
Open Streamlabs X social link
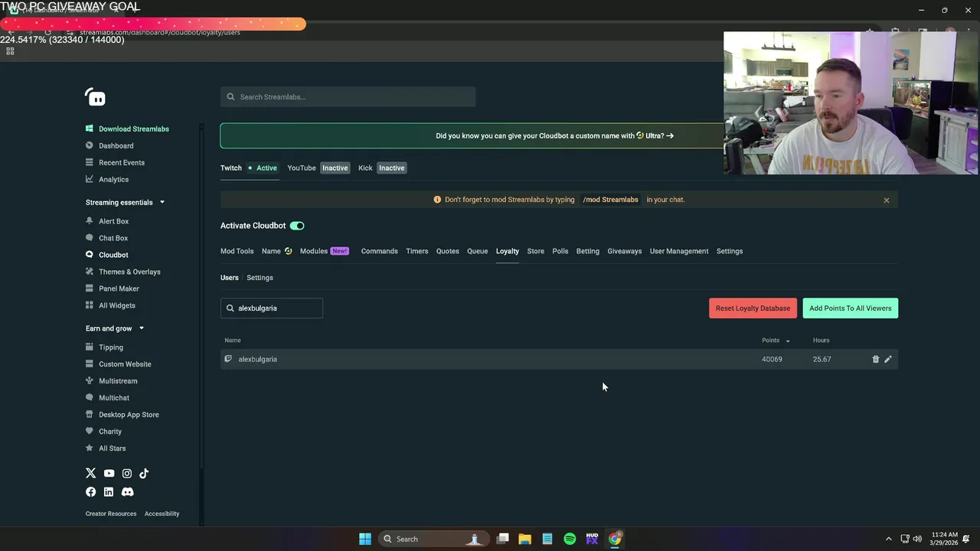click(x=91, y=474)
